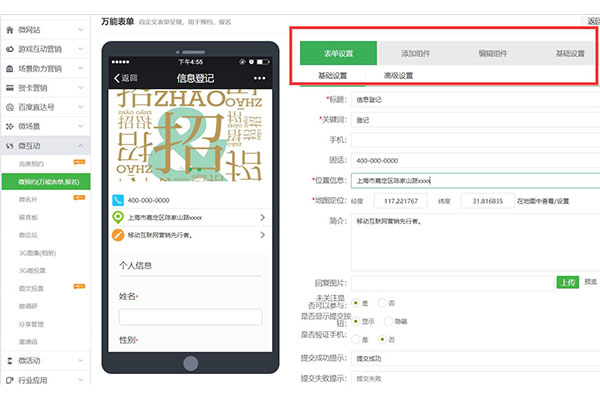
Task: Click the building icon beside 场景助力营销
Action: [10, 69]
